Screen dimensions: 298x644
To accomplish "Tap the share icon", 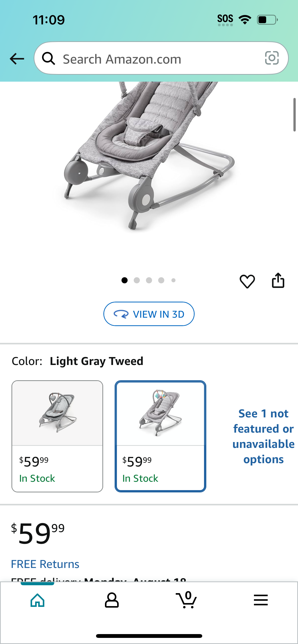I will click(x=278, y=280).
